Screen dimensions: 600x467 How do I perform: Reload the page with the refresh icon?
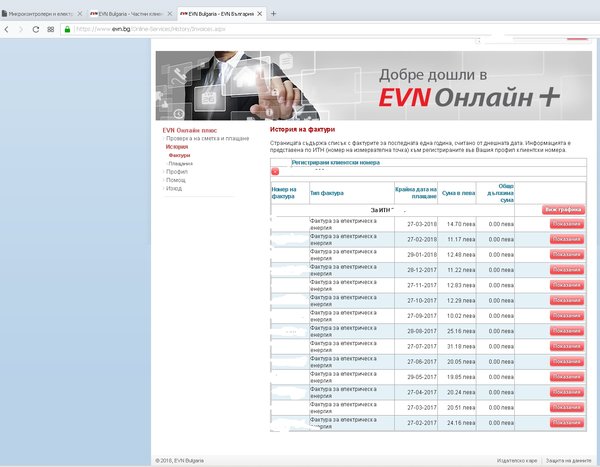[x=36, y=29]
